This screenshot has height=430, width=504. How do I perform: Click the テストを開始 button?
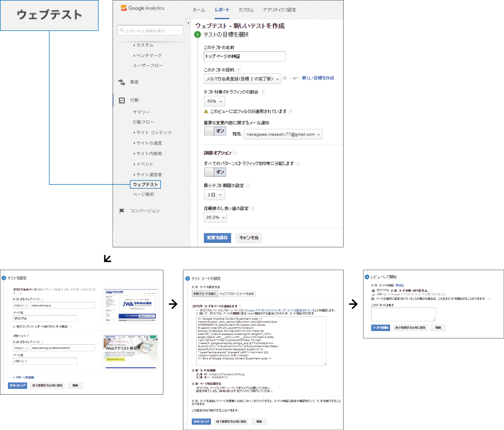(x=381, y=328)
